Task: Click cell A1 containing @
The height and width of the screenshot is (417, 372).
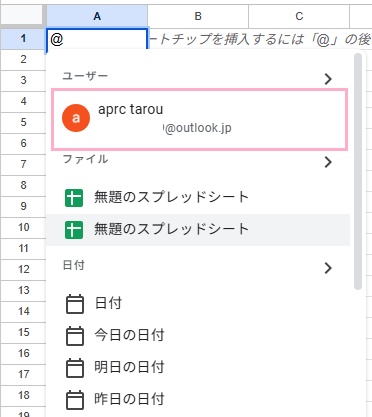Action: point(97,39)
